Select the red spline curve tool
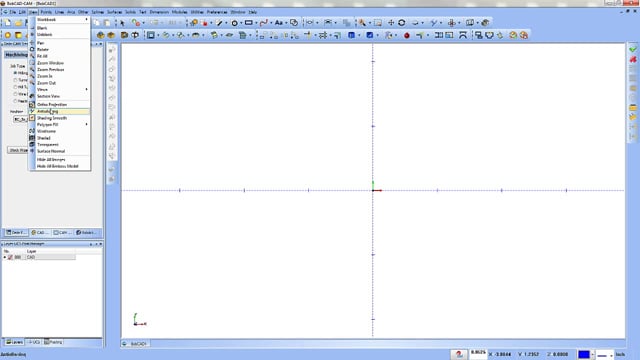The image size is (640, 360). tap(264, 23)
